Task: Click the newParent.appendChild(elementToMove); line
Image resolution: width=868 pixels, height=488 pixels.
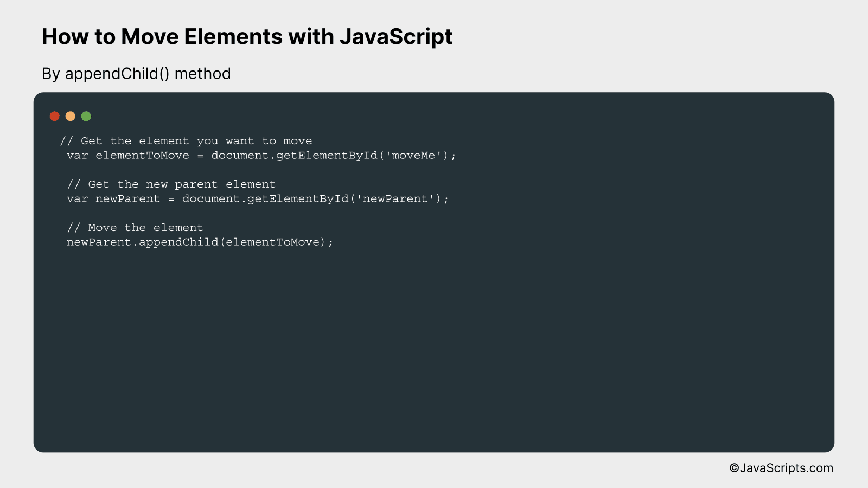Action: 200,242
